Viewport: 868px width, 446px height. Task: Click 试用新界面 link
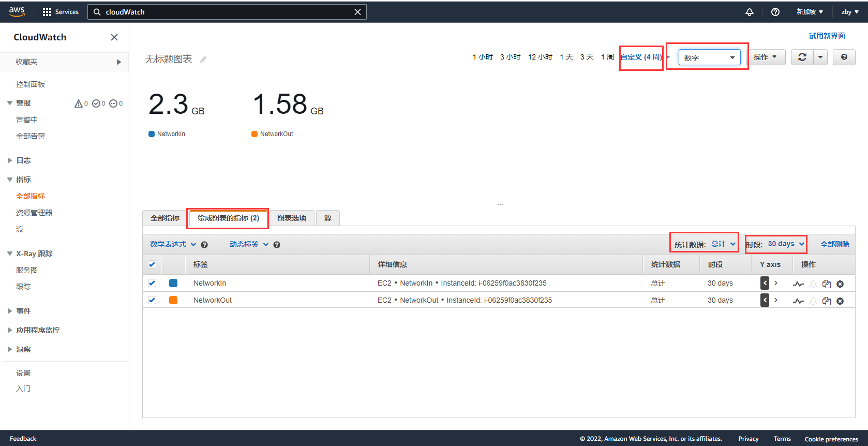[827, 36]
